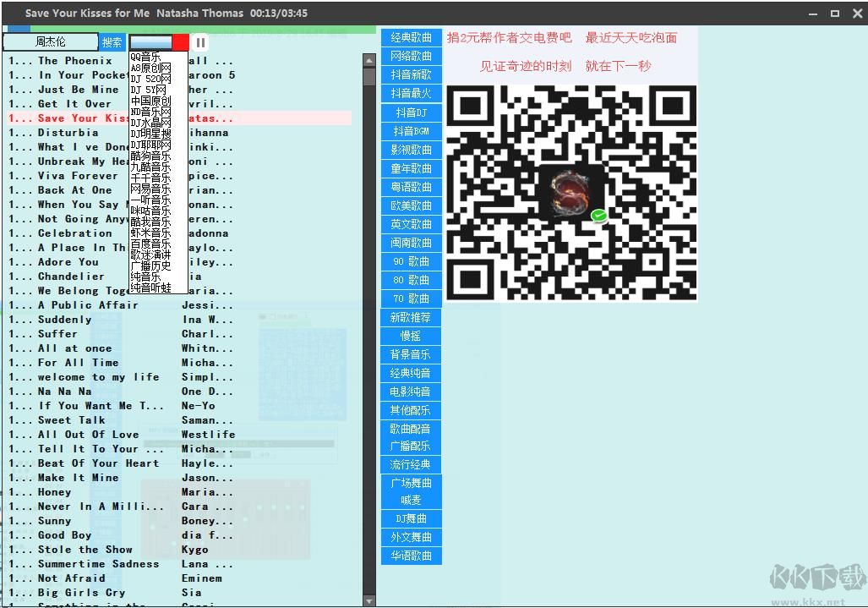
Task: Open the 新歌推荐 category
Action: (x=411, y=317)
